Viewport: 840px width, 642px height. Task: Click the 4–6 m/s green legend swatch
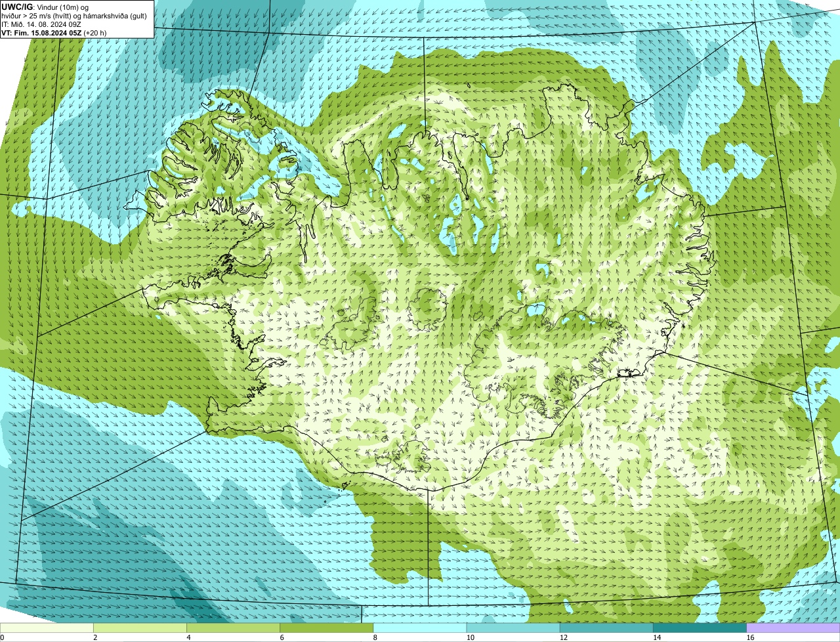click(233, 628)
